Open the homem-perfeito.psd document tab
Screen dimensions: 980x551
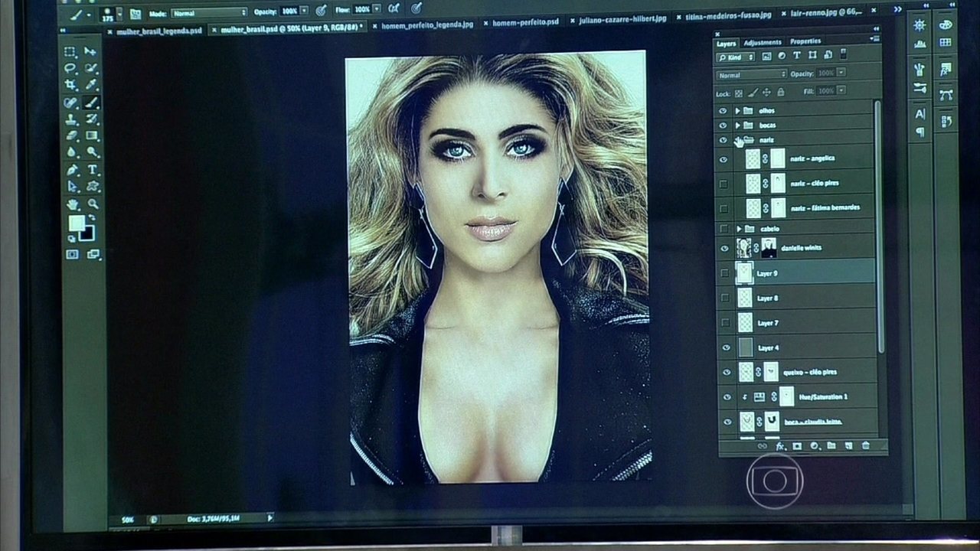pos(524,24)
